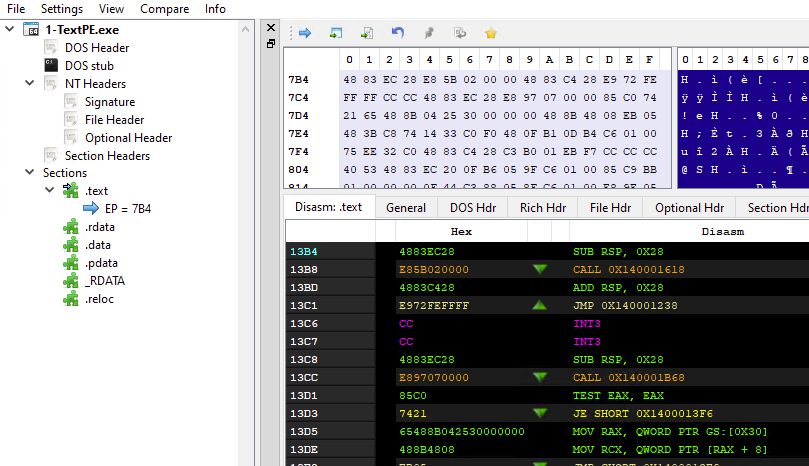The image size is (809, 466).
Task: Click the .rdata section puzzle icon
Action: click(x=70, y=227)
